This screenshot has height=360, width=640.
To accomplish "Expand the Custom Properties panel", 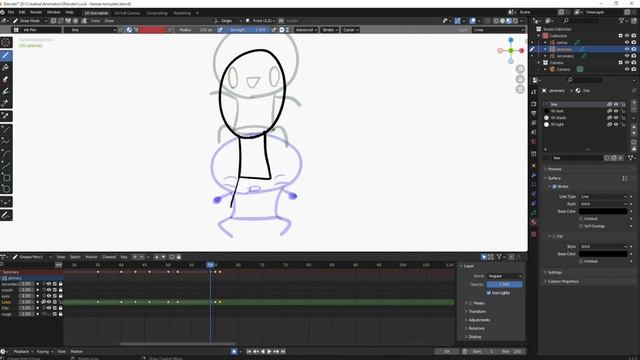I will 563,282.
